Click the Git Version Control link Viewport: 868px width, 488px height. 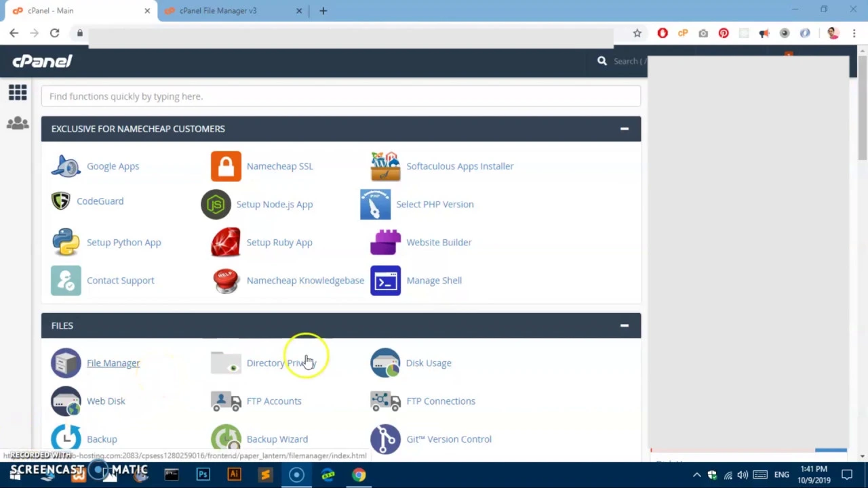point(449,439)
